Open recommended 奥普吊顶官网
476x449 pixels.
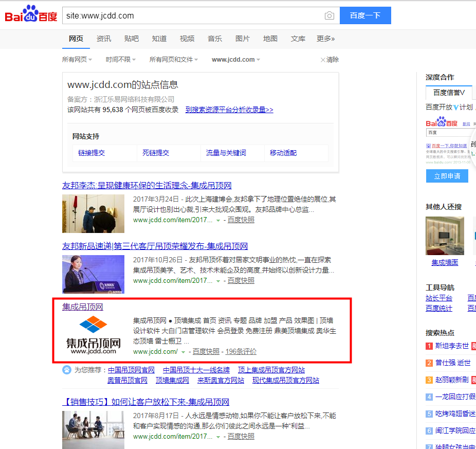point(127,381)
